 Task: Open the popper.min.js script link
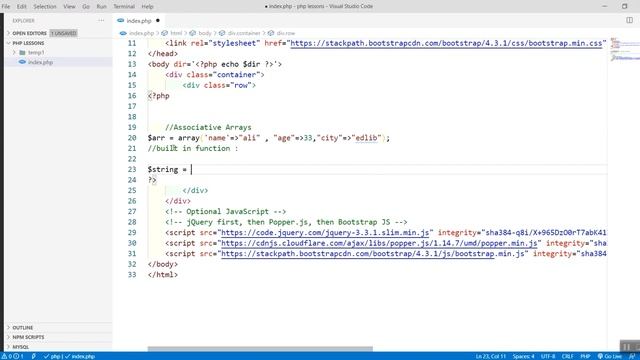click(379, 243)
